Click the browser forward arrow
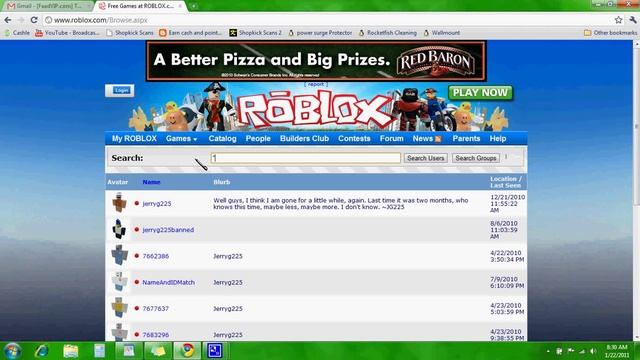This screenshot has width=640, height=360. (x=21, y=20)
